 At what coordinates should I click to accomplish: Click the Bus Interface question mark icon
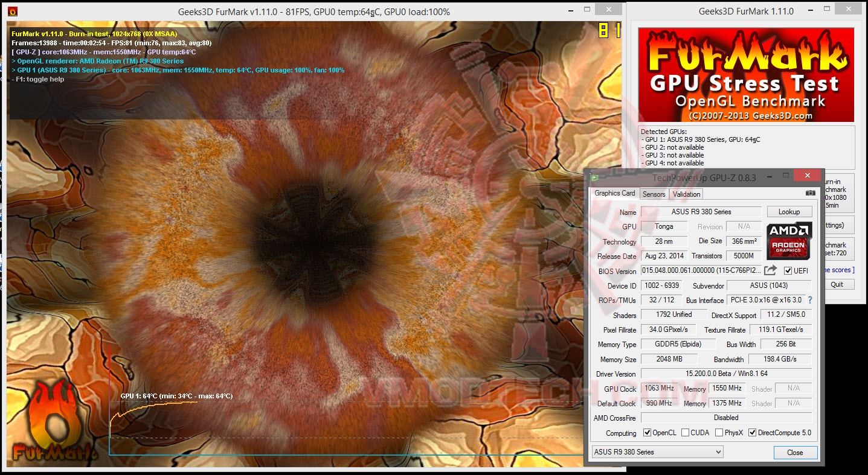click(x=810, y=300)
